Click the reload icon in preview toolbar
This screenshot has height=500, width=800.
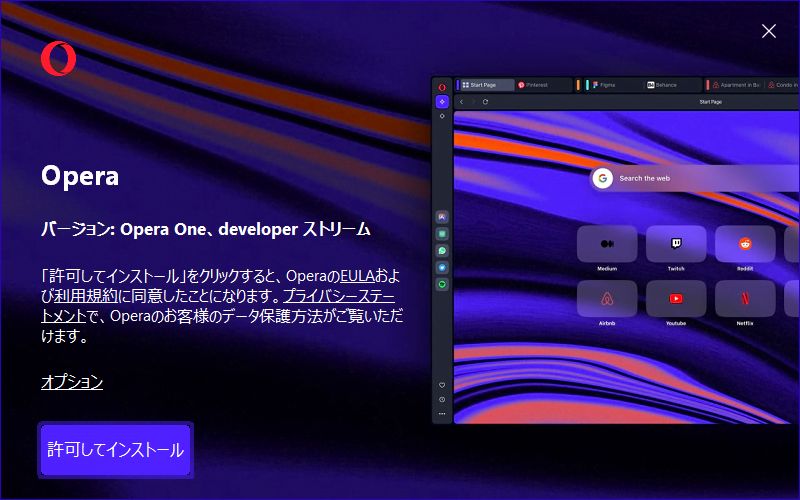[485, 102]
